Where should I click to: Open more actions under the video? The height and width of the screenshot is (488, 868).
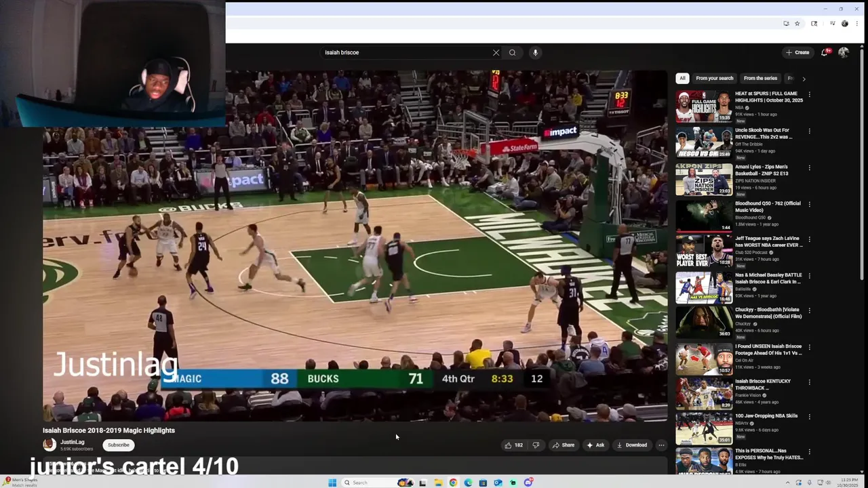click(x=661, y=445)
